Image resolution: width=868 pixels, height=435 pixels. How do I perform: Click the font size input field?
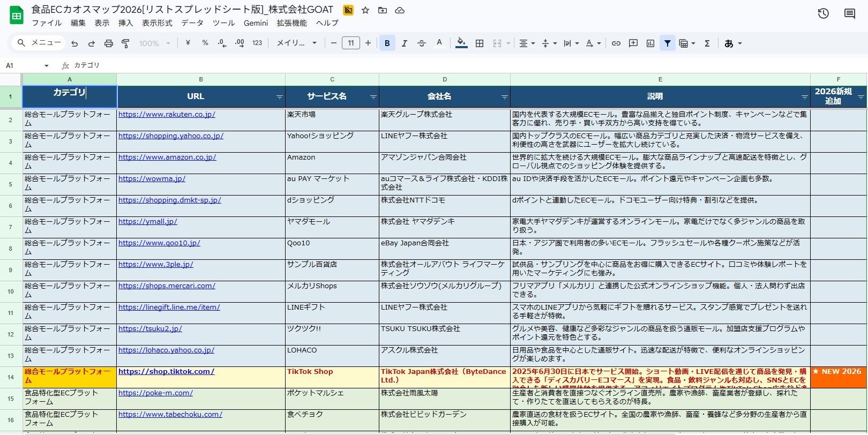click(x=351, y=43)
